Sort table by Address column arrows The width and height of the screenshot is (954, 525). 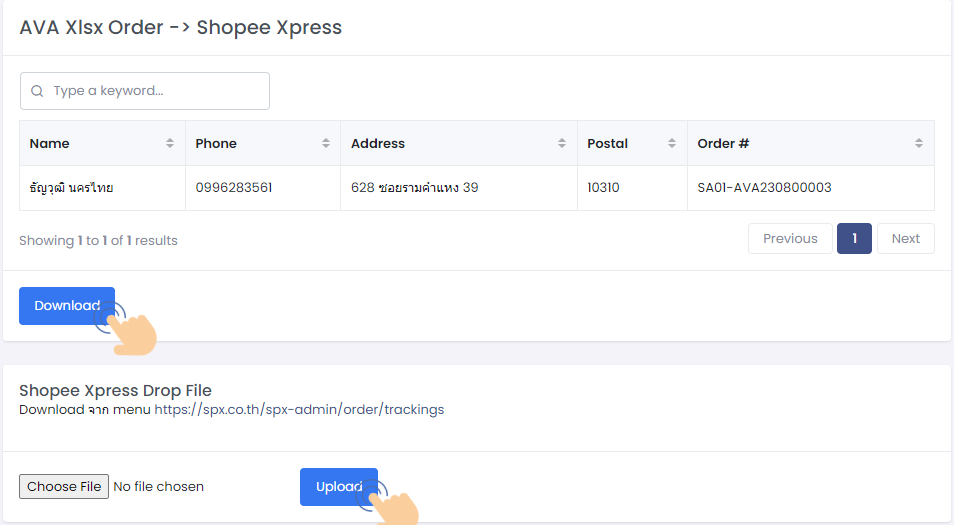(x=562, y=144)
